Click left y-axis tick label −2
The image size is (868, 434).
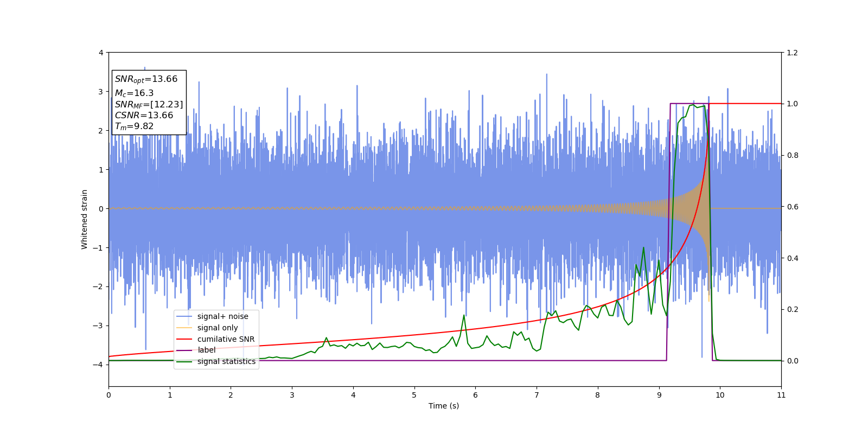[x=98, y=286]
